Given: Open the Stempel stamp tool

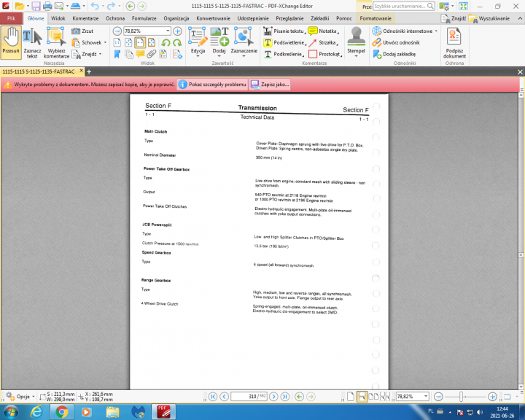Looking at the screenshot, I should [356, 42].
